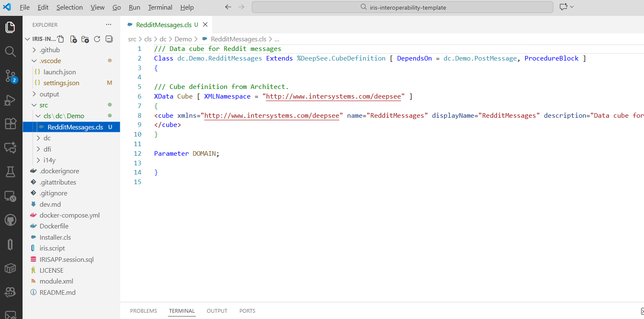Switch to the PROBLEMS panel tab
Image resolution: width=644 pixels, height=319 pixels.
pyautogui.click(x=143, y=311)
